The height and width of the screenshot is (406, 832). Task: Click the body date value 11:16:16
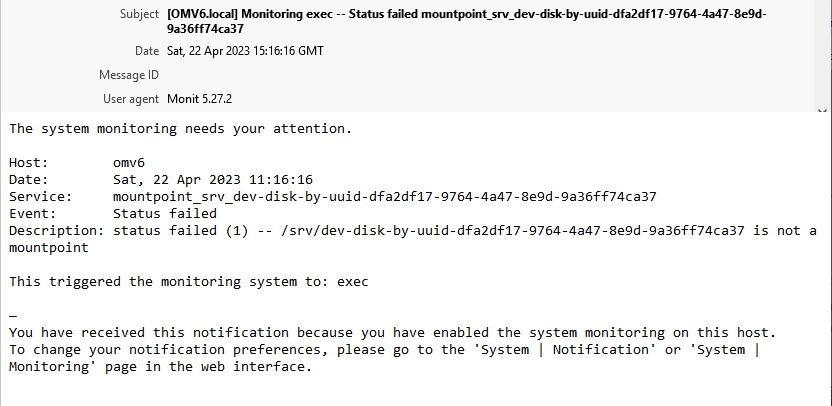(x=213, y=179)
